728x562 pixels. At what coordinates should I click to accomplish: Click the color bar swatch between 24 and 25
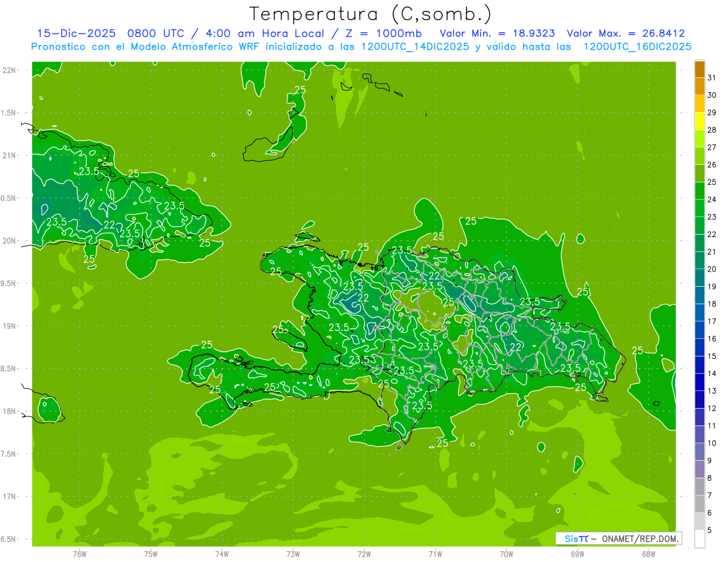[699, 191]
